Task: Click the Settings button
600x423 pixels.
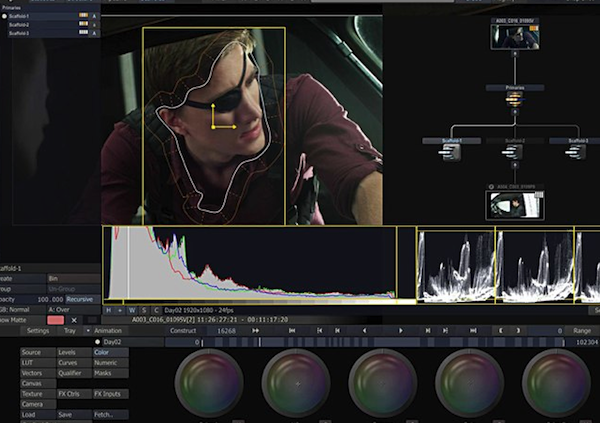Action: 38,330
